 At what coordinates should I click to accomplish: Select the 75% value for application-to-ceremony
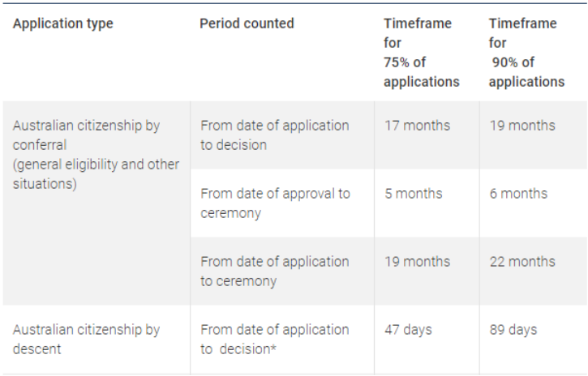pos(417,262)
